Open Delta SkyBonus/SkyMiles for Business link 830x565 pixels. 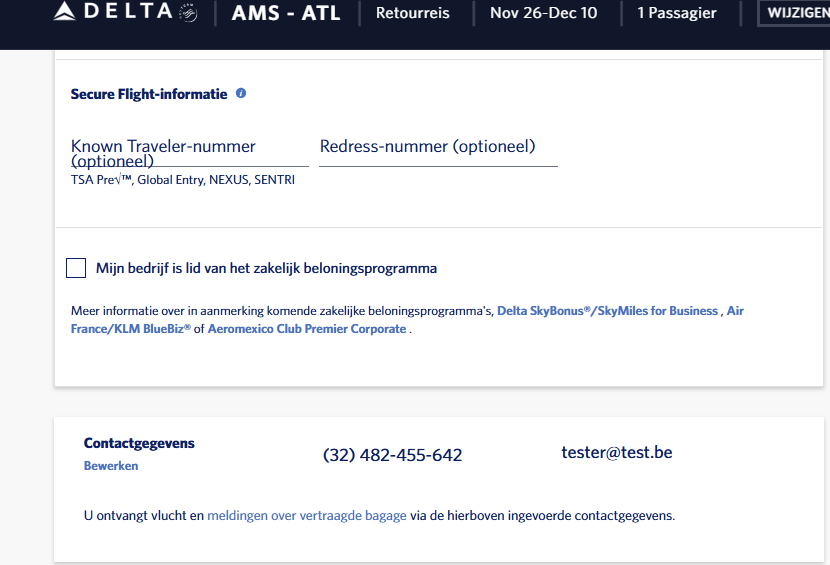point(607,311)
